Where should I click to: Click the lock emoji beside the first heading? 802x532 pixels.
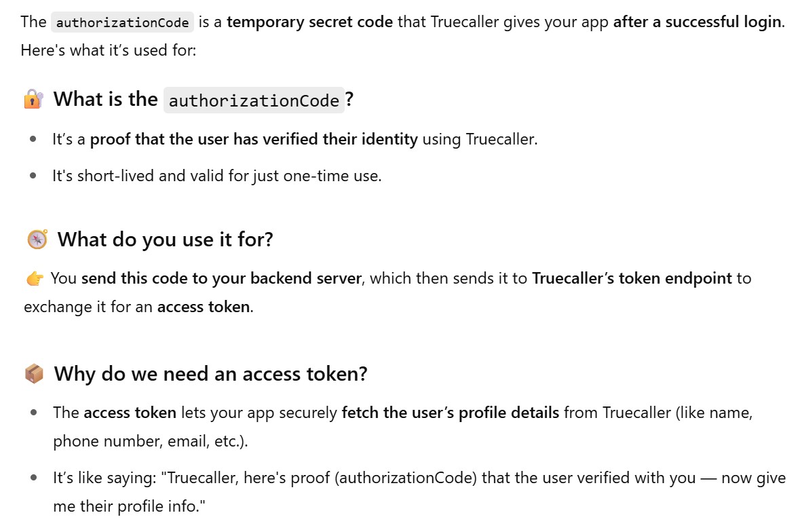[x=34, y=100]
